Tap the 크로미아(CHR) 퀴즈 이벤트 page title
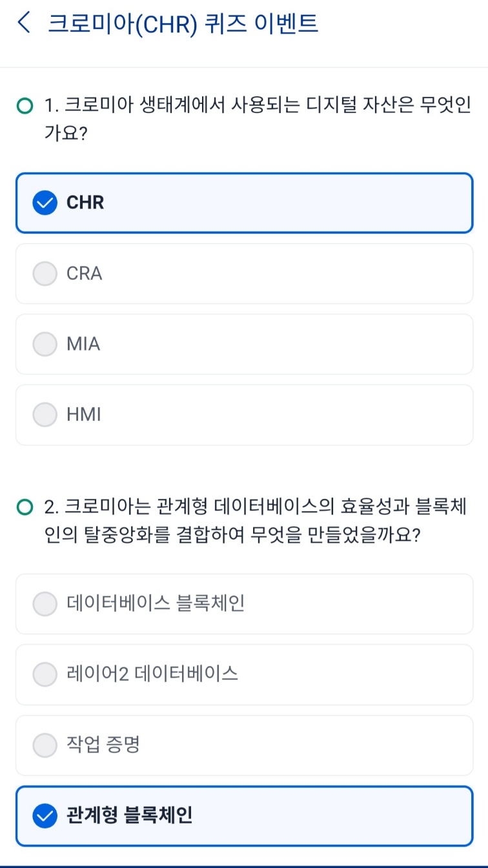 (183, 24)
